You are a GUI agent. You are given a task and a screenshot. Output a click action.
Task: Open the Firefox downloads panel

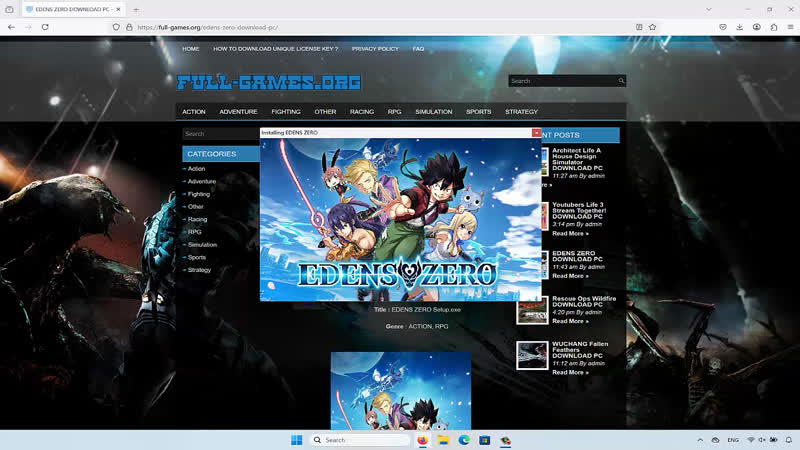click(739, 27)
